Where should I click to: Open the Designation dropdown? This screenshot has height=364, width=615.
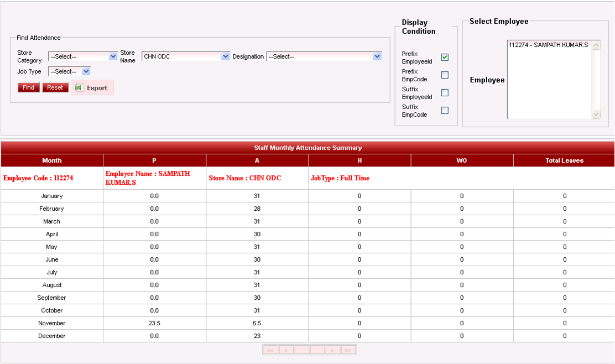pyautogui.click(x=324, y=56)
